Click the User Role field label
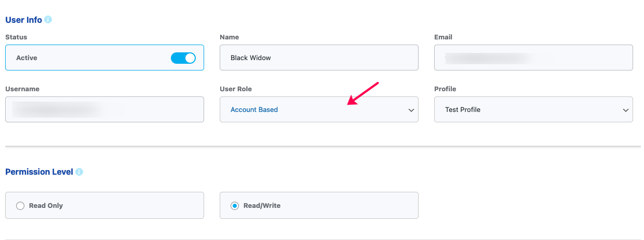This screenshot has height=240, width=644. 236,89
